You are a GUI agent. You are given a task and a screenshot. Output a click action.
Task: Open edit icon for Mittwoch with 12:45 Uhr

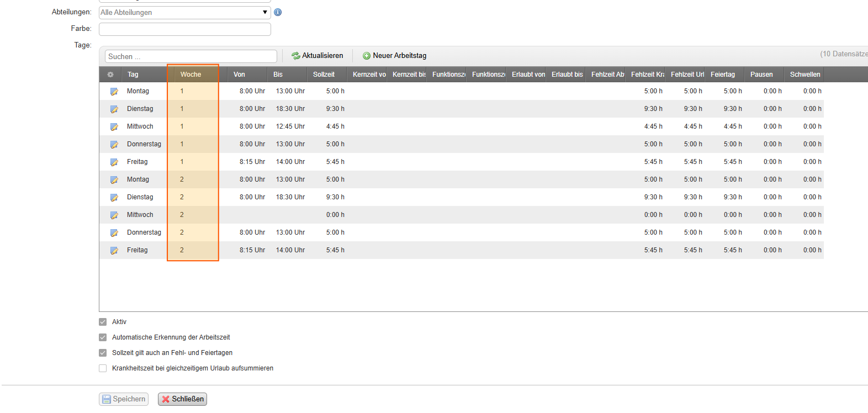[x=114, y=127]
